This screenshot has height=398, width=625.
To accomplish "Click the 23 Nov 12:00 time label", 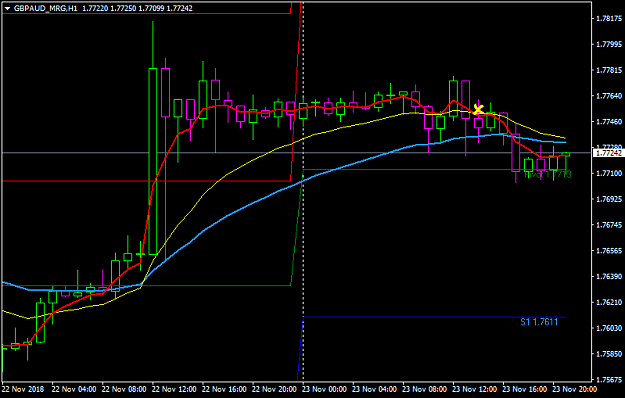I will (x=475, y=389).
